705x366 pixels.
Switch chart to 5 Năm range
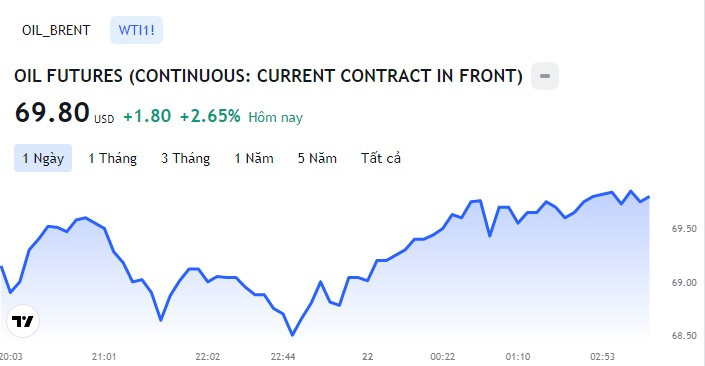[x=317, y=158]
